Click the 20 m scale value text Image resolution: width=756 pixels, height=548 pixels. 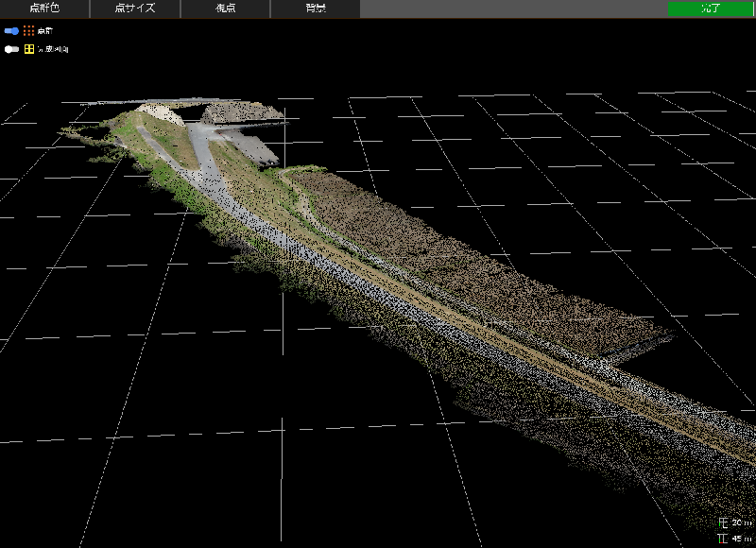741,522
